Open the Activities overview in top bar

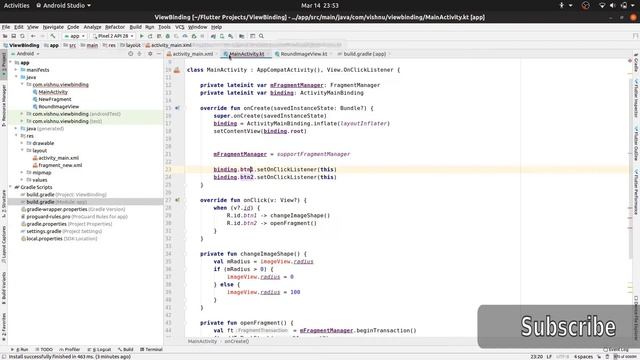16,5
